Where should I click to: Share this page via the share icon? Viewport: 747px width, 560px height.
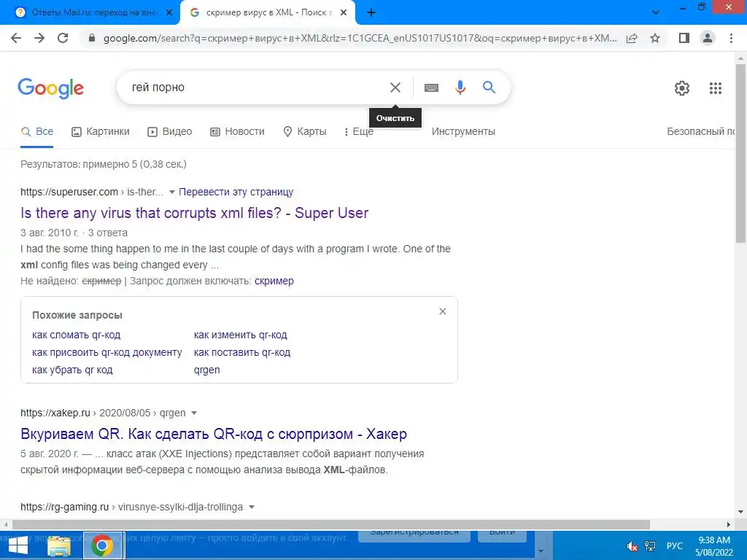[x=632, y=38]
